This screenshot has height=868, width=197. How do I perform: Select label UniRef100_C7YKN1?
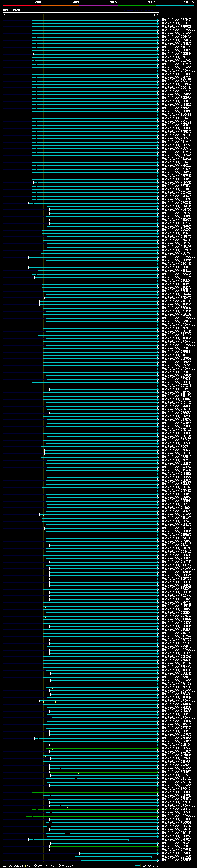coord(177,379)
